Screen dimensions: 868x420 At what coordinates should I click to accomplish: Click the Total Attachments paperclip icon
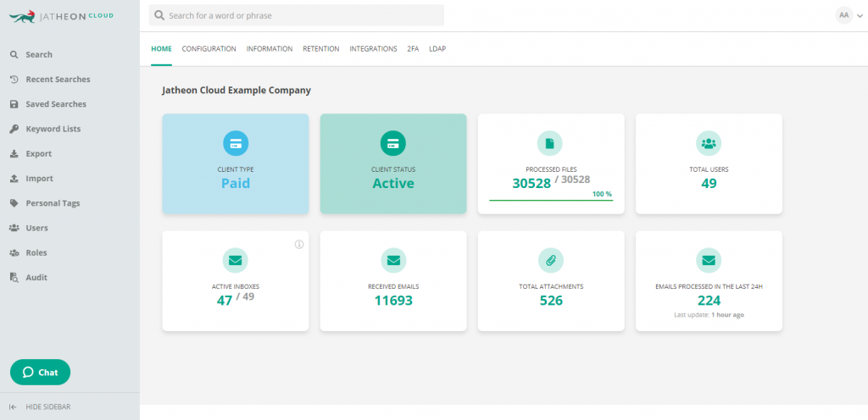coord(551,260)
